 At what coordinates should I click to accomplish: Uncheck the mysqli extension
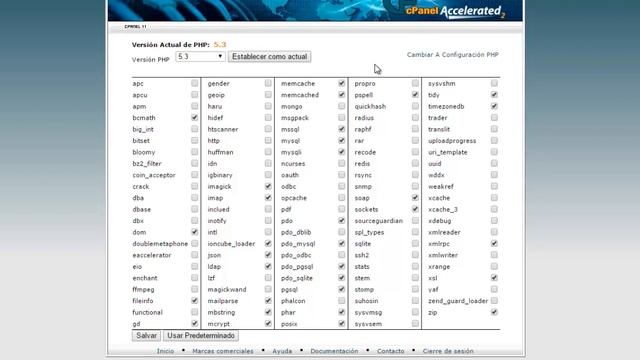(342, 152)
